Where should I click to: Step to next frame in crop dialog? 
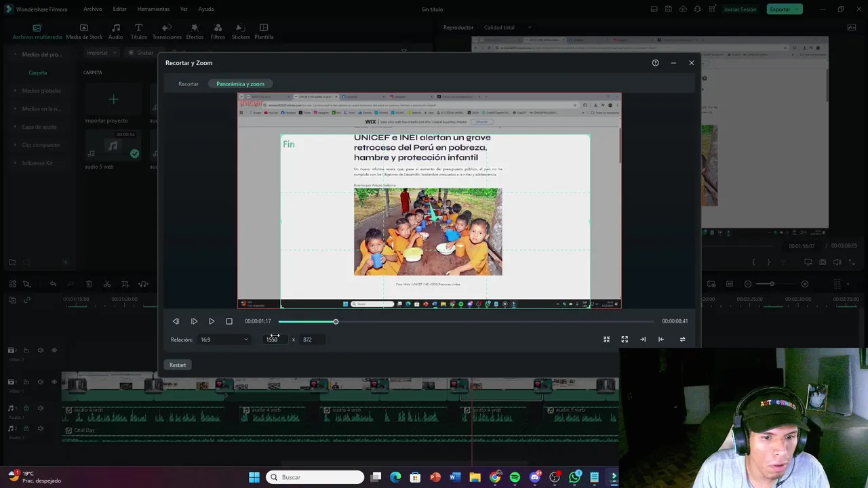tap(194, 321)
